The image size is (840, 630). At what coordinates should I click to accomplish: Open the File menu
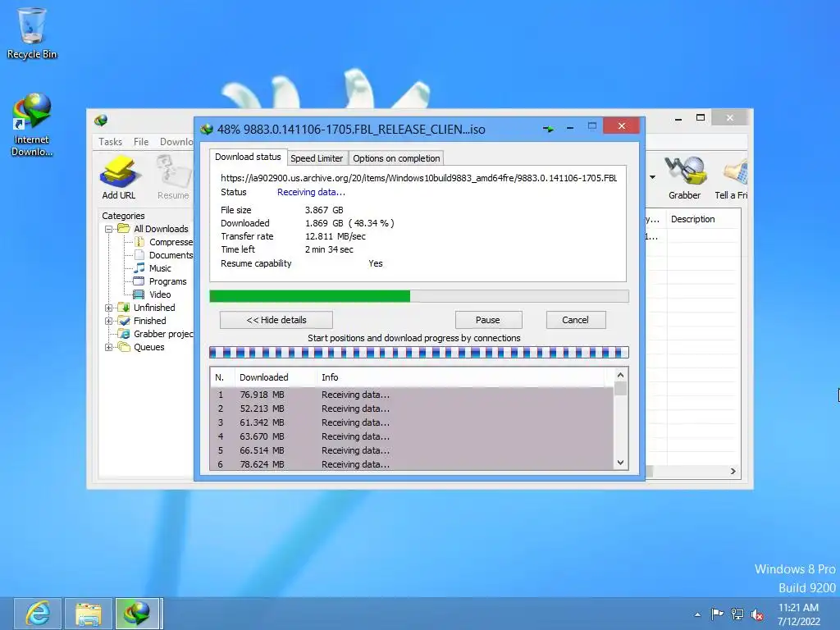click(x=141, y=141)
